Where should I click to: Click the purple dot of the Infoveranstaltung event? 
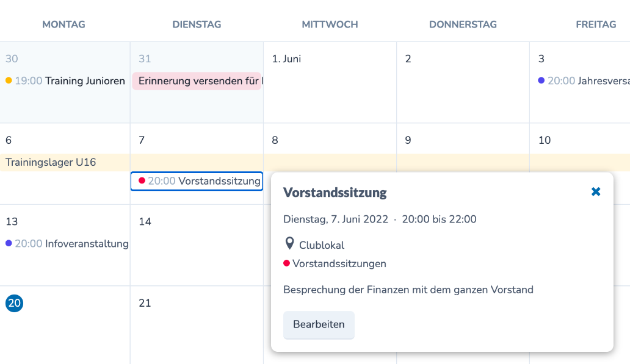pyautogui.click(x=9, y=243)
